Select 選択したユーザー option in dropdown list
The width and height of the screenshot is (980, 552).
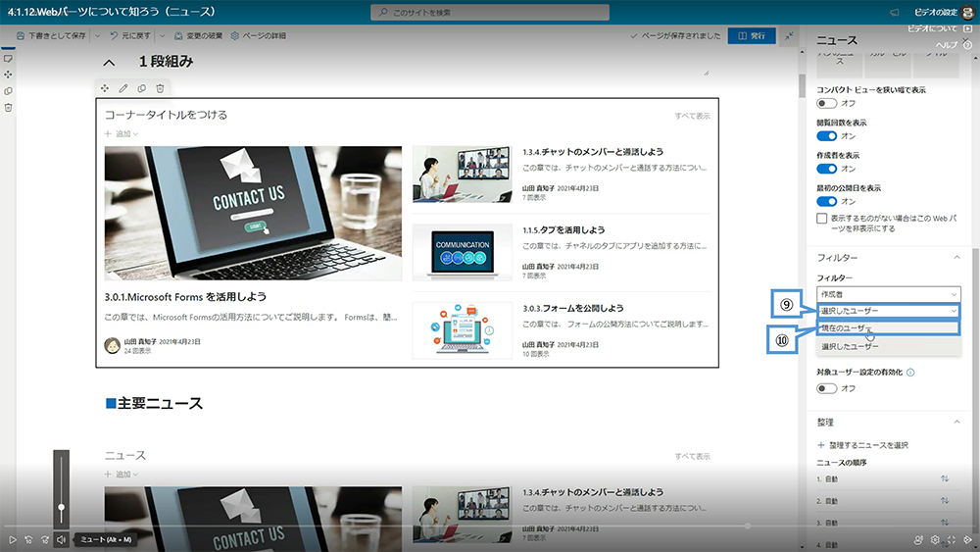888,346
